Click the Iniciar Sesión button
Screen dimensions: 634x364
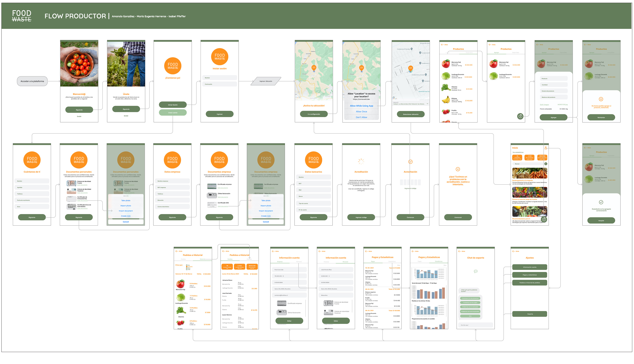click(x=173, y=105)
